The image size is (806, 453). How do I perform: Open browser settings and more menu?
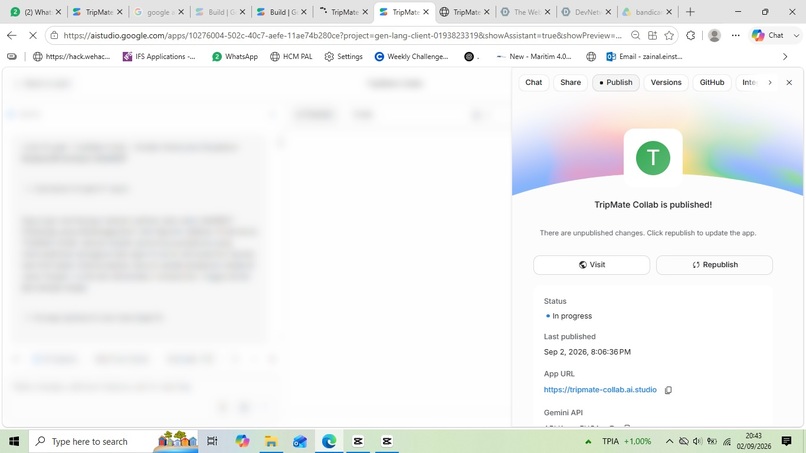tap(736, 35)
